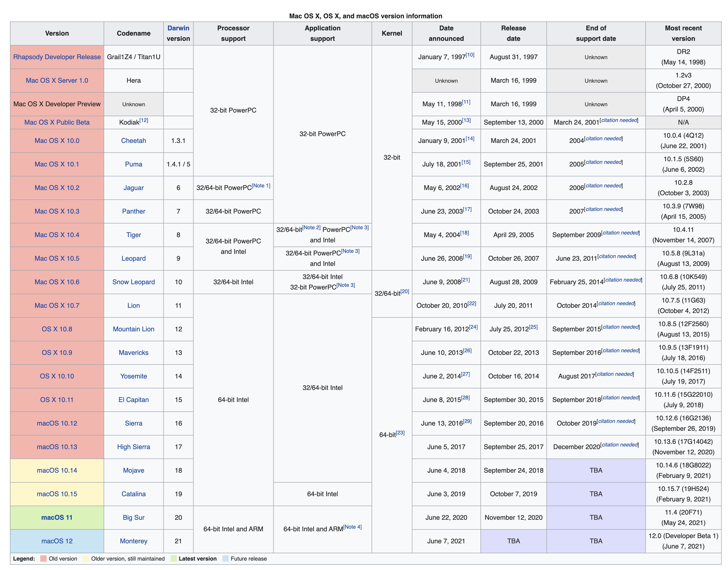728x570 pixels.
Task: Open the Snow Leopard codename link
Action: (x=133, y=282)
